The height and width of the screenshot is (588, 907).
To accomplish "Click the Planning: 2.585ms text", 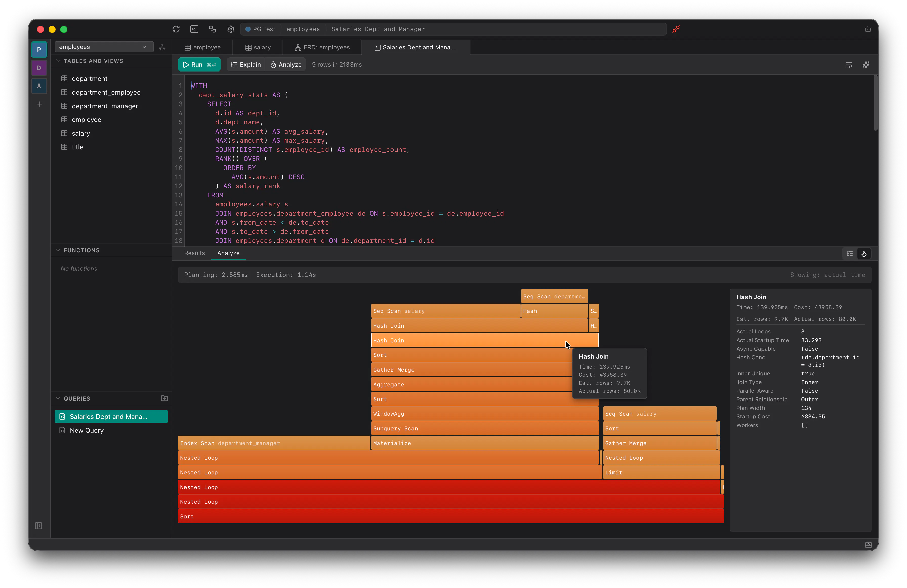I will click(x=216, y=275).
